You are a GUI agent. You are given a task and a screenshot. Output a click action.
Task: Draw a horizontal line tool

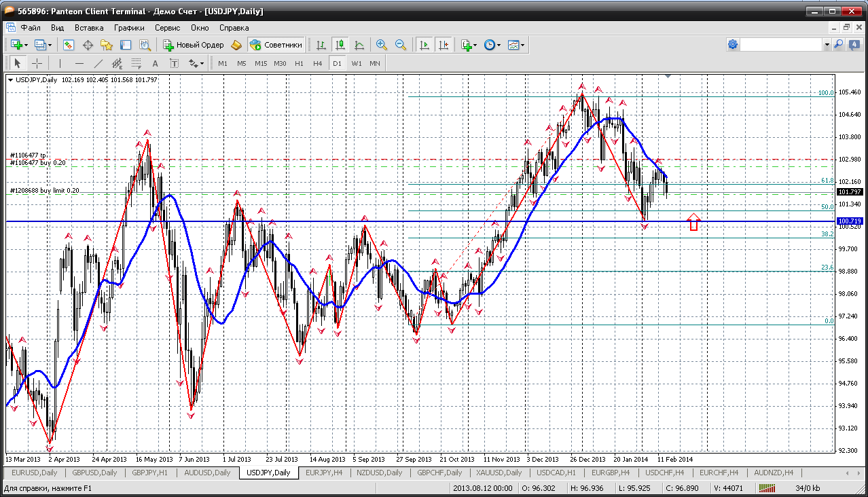tap(79, 63)
